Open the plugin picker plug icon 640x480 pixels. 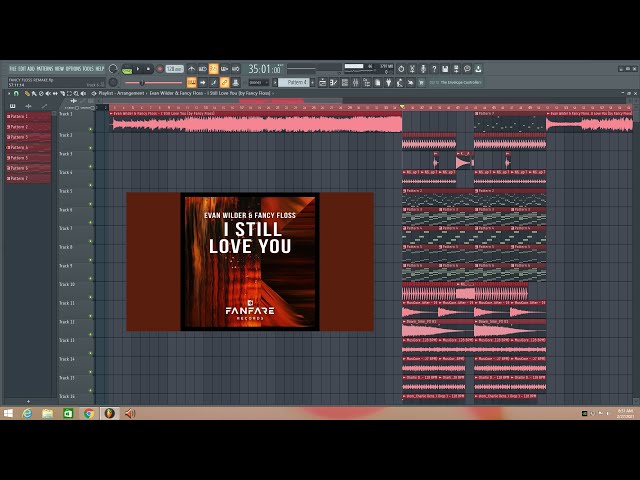389,82
